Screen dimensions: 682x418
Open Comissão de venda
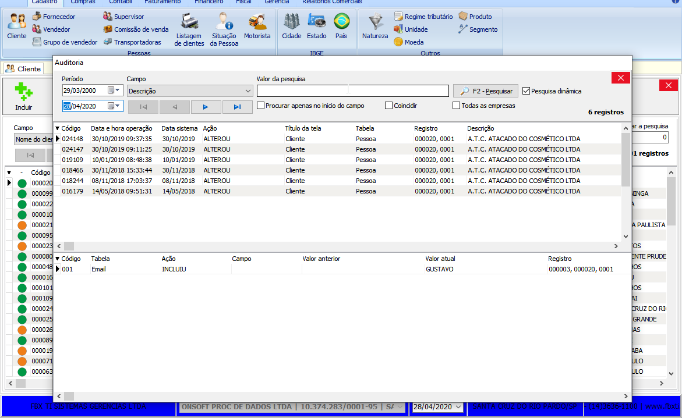tap(136, 29)
